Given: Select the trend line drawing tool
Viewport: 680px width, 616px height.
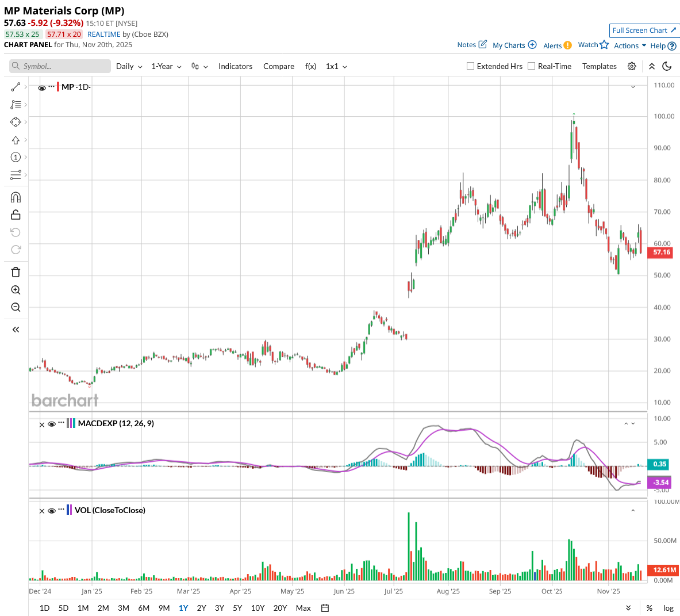Looking at the screenshot, I should tap(16, 87).
